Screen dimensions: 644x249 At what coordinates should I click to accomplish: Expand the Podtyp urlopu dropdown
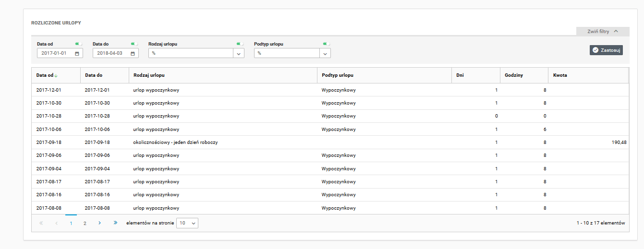click(325, 53)
